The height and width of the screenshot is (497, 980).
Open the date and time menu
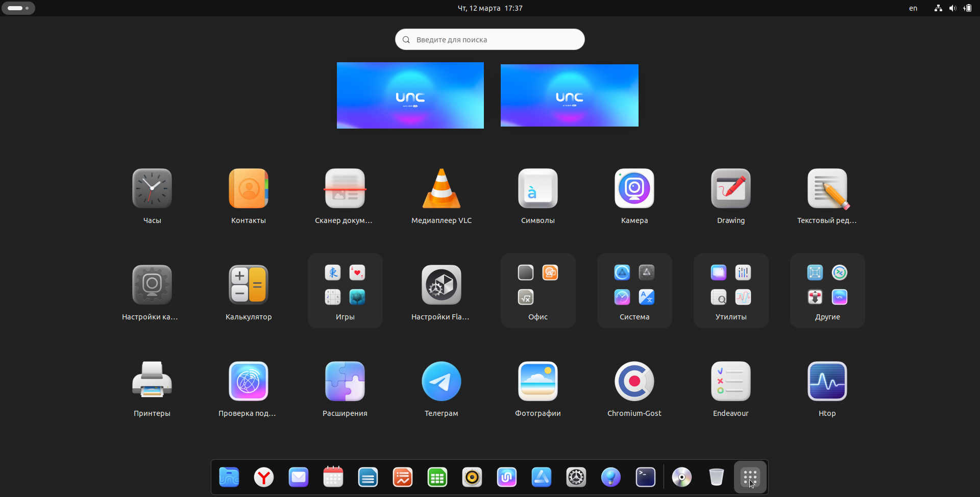[x=489, y=8]
